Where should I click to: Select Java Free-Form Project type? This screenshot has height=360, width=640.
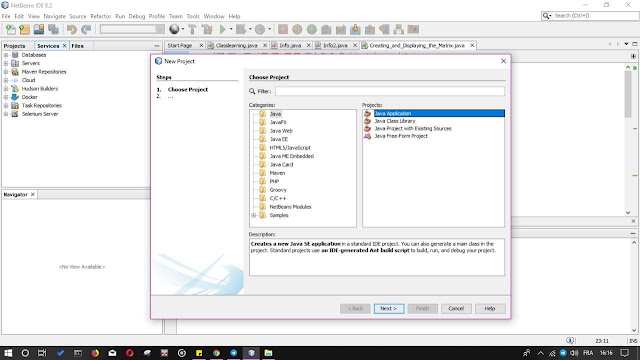click(x=401, y=136)
